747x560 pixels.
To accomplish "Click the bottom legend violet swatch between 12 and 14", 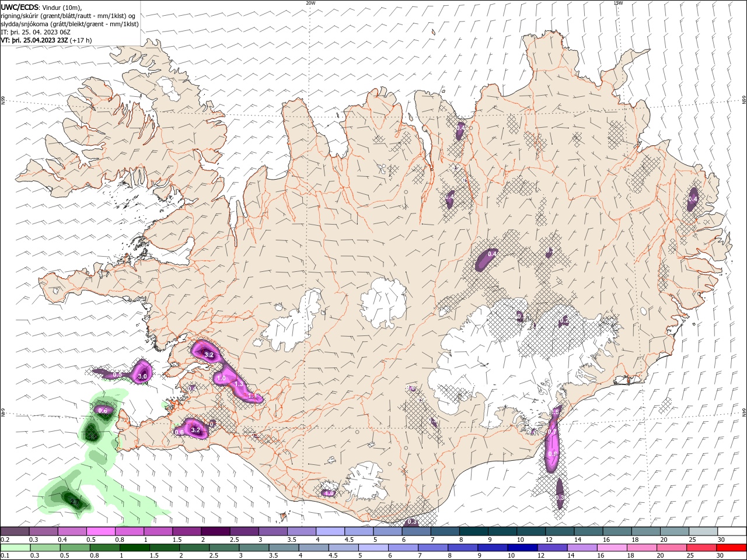I will (x=551, y=548).
